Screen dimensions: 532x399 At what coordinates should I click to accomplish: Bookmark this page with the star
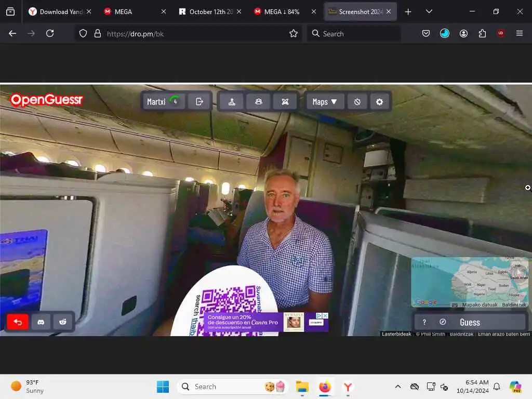click(x=294, y=33)
